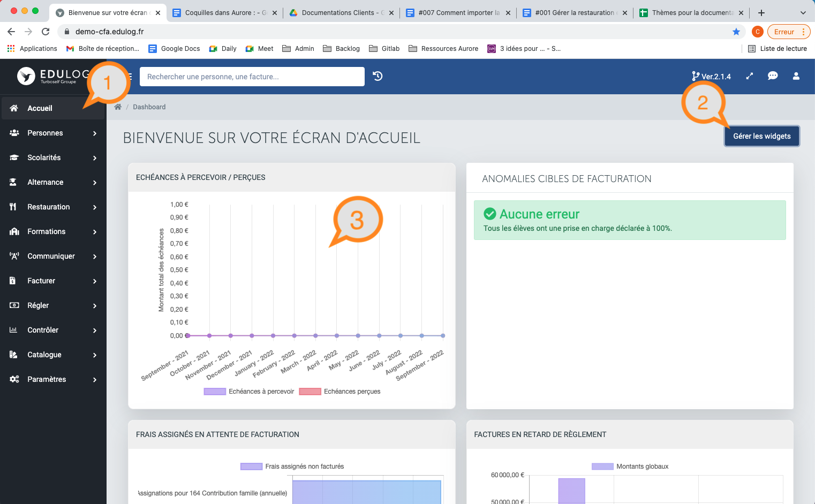
Task: Click the Alternance sidebar icon
Action: [13, 182]
